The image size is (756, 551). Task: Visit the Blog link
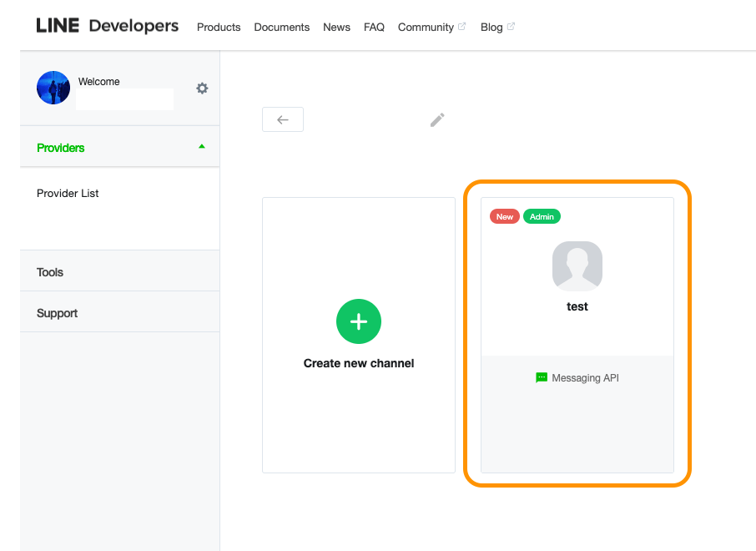point(491,27)
